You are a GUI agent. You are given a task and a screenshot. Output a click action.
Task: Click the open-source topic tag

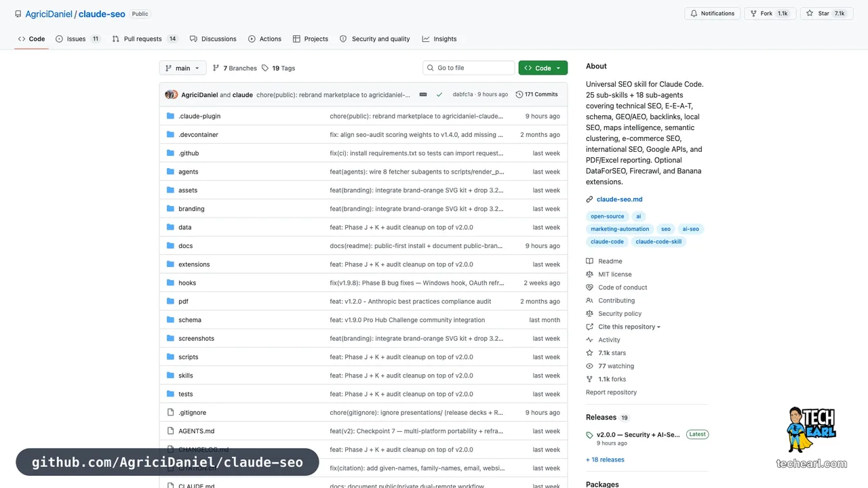[607, 216]
